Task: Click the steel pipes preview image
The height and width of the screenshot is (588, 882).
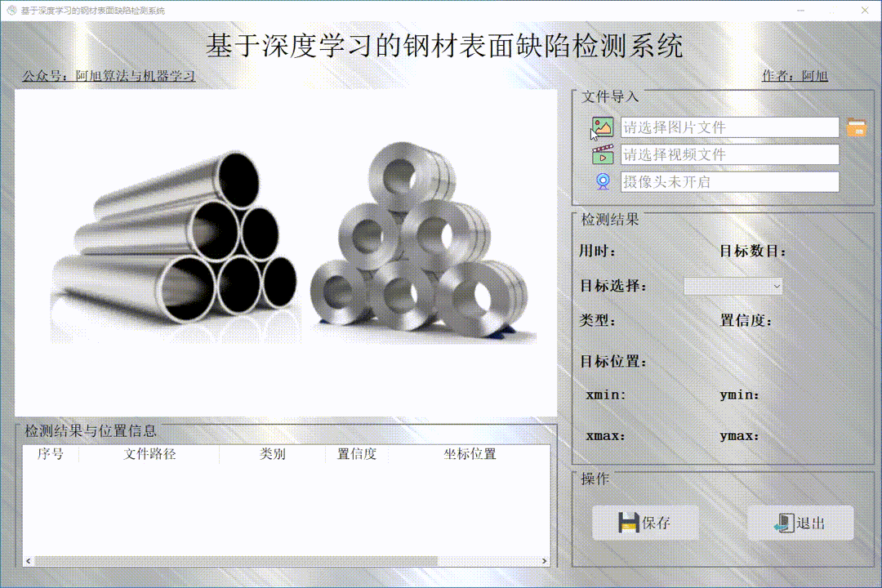Action: 286,252
